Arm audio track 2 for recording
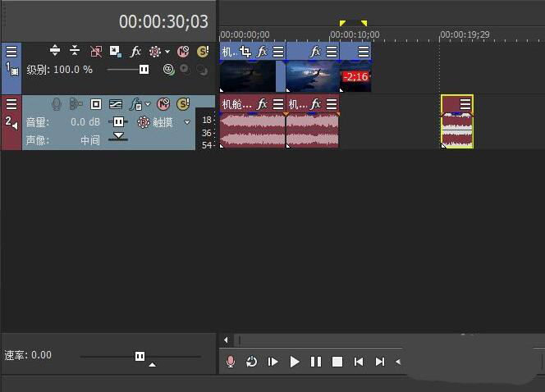The height and width of the screenshot is (392, 545). pyautogui.click(x=57, y=104)
